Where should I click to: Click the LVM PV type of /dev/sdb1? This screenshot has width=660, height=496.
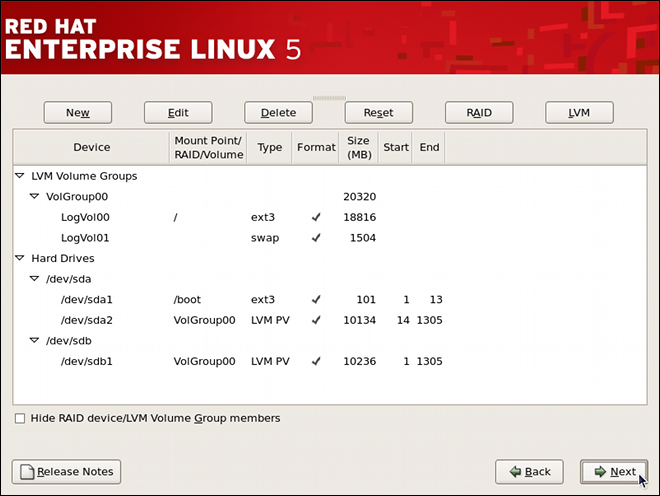(x=270, y=361)
